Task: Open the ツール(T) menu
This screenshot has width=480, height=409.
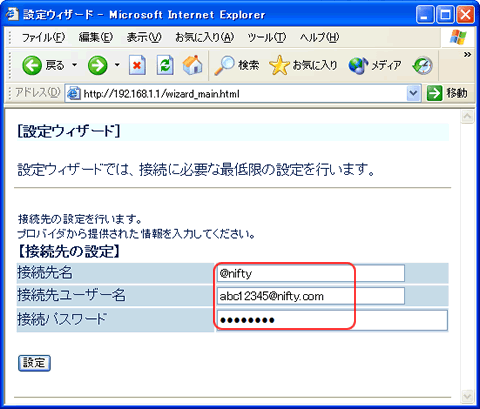Action: 267,37
